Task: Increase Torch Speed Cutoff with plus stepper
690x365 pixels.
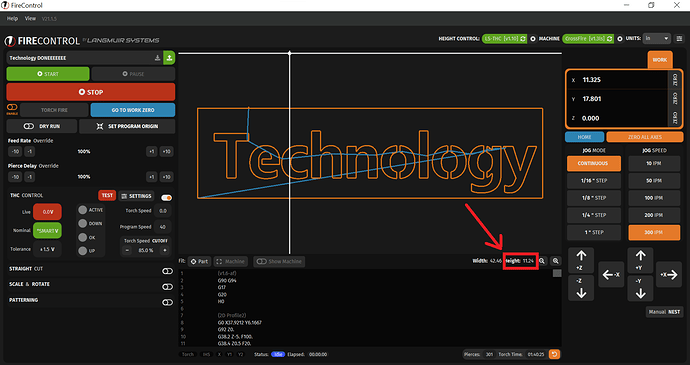Action: tap(165, 250)
